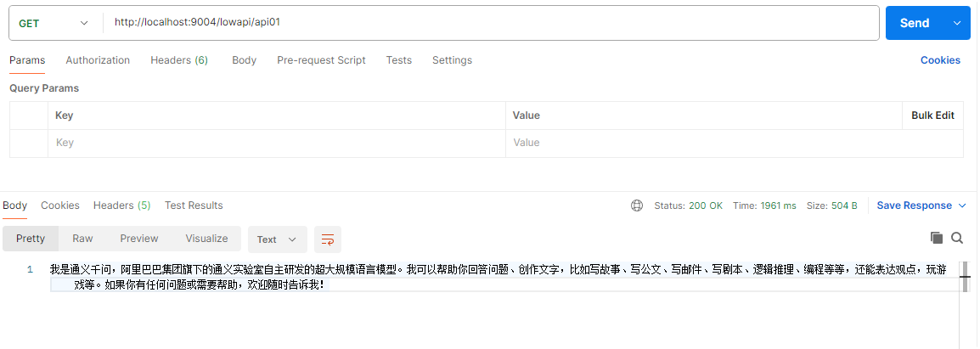Click the Value column header
The height and width of the screenshot is (349, 980).
[x=526, y=115]
